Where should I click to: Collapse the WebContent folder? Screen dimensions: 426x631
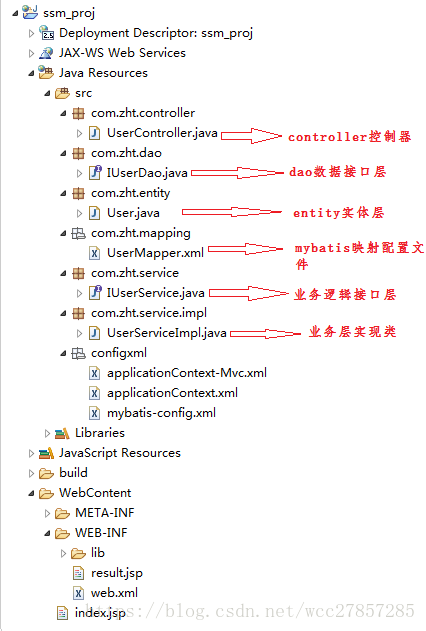tap(31, 494)
